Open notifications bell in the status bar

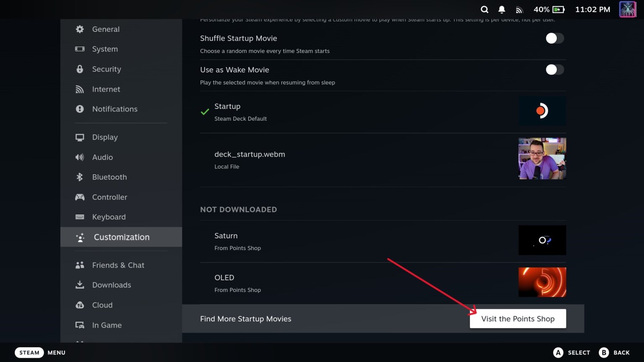(502, 9)
